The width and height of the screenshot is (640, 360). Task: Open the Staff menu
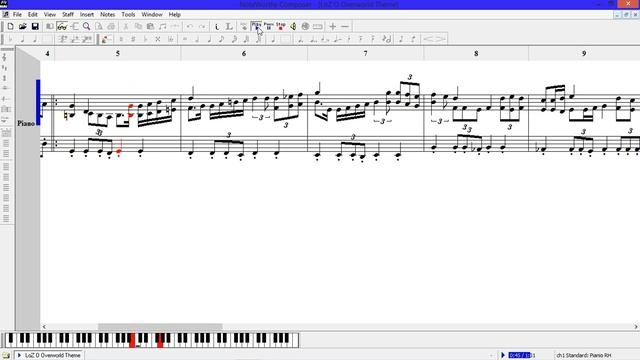[68, 14]
